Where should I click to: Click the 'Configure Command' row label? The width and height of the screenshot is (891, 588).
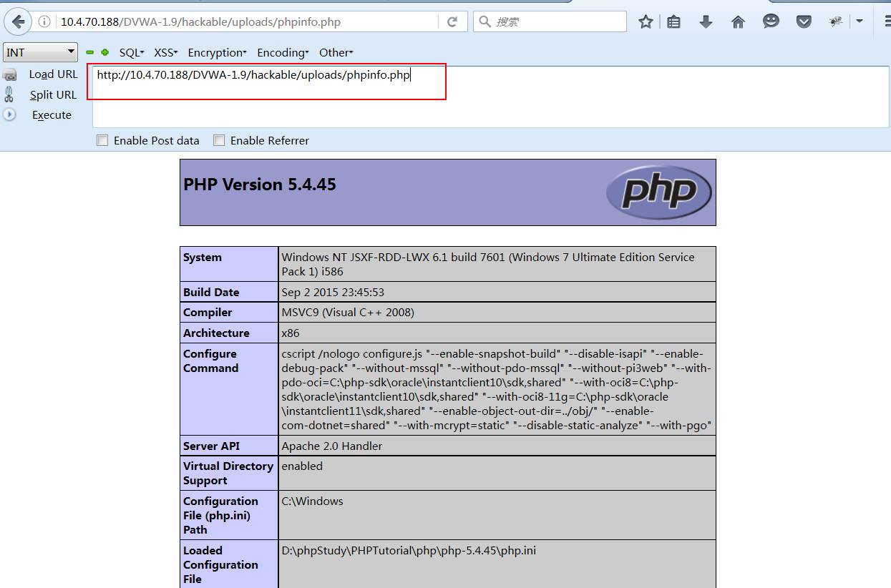[210, 361]
